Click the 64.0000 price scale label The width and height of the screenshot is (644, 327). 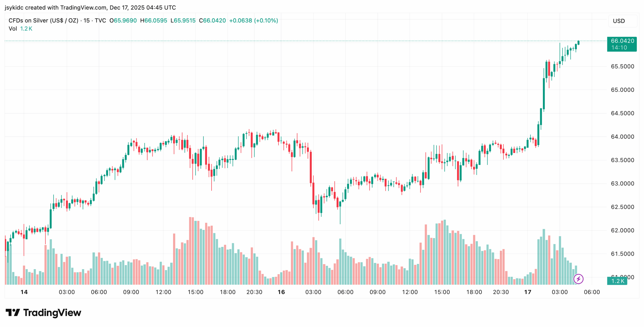pos(622,137)
